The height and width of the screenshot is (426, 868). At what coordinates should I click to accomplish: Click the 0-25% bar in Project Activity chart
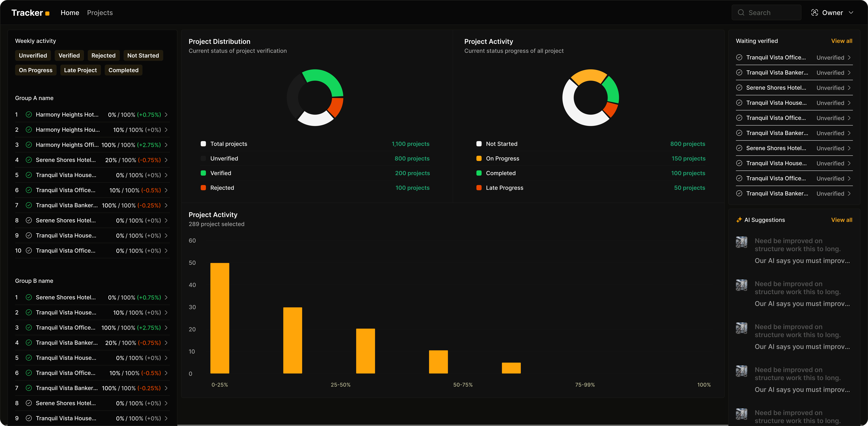point(220,317)
